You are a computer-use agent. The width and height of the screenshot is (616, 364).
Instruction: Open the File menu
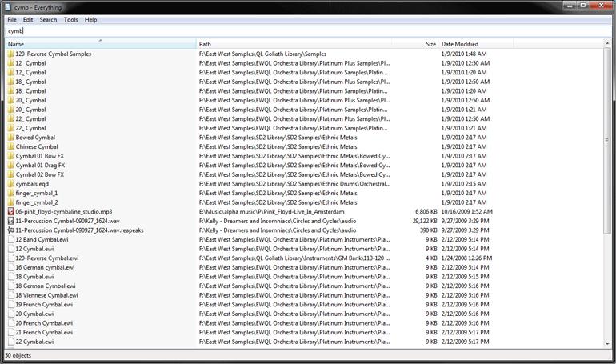(12, 20)
